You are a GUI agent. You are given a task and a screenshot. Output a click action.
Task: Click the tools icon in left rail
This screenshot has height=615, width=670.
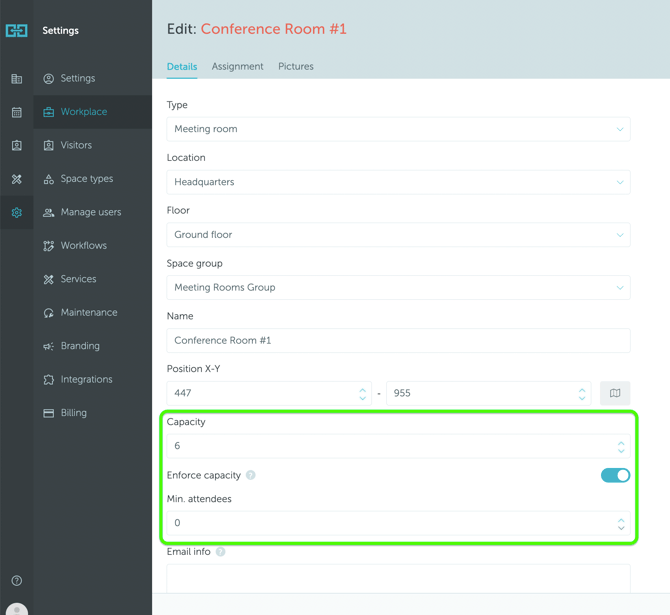(17, 179)
